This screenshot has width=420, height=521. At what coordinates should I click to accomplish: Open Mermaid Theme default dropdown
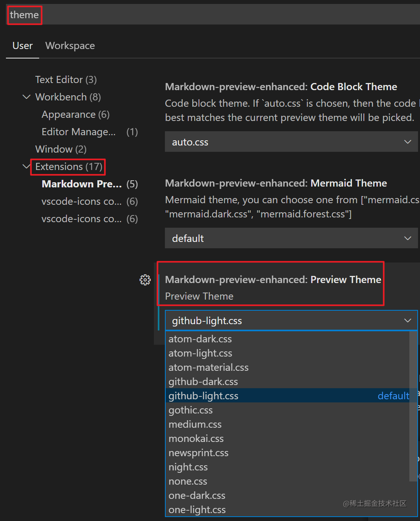pyautogui.click(x=291, y=238)
